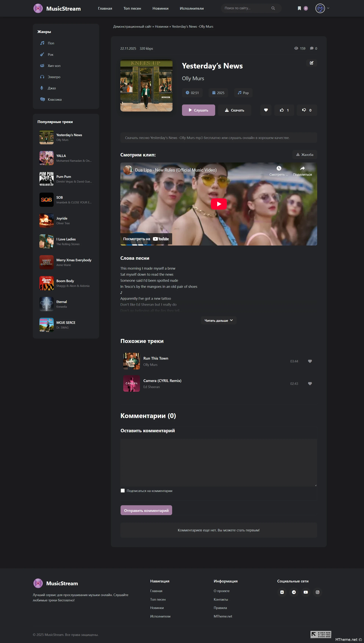Click the search magnifier icon
Image resolution: width=364 pixels, height=643 pixels.
point(273,8)
